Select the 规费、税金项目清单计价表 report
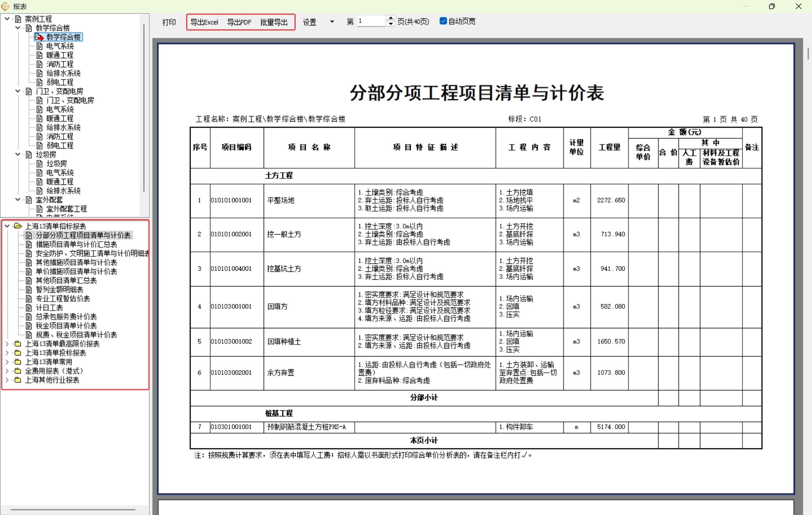This screenshot has width=812, height=515. tap(76, 334)
